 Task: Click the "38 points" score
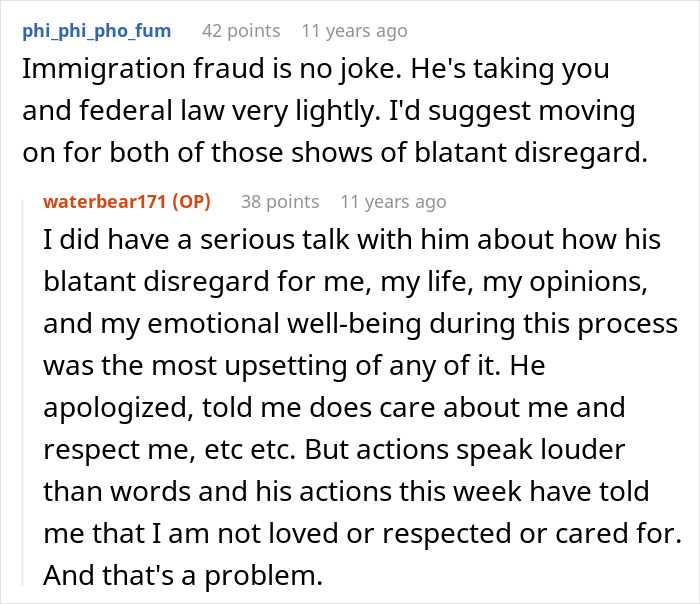click(x=280, y=202)
